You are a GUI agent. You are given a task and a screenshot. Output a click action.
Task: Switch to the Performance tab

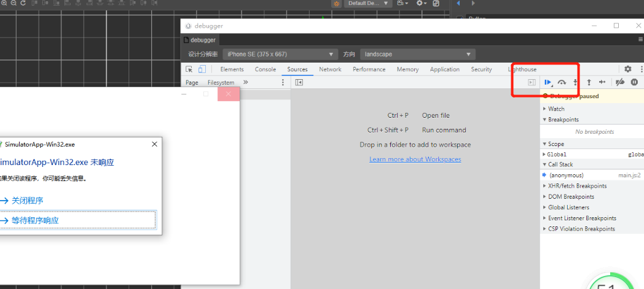point(369,69)
